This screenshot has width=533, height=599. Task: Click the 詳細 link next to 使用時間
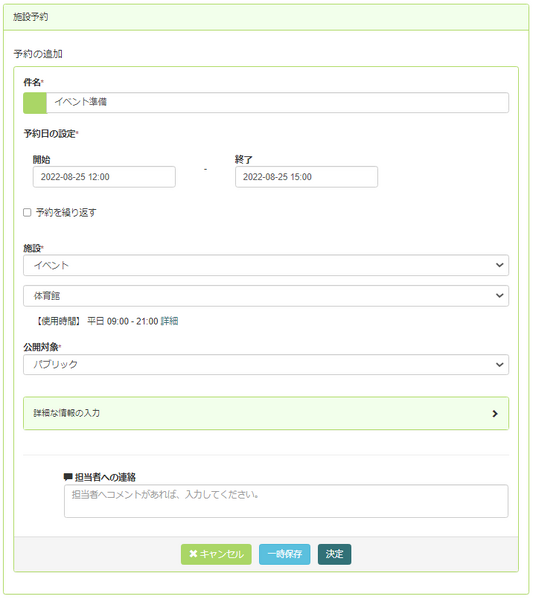point(169,321)
